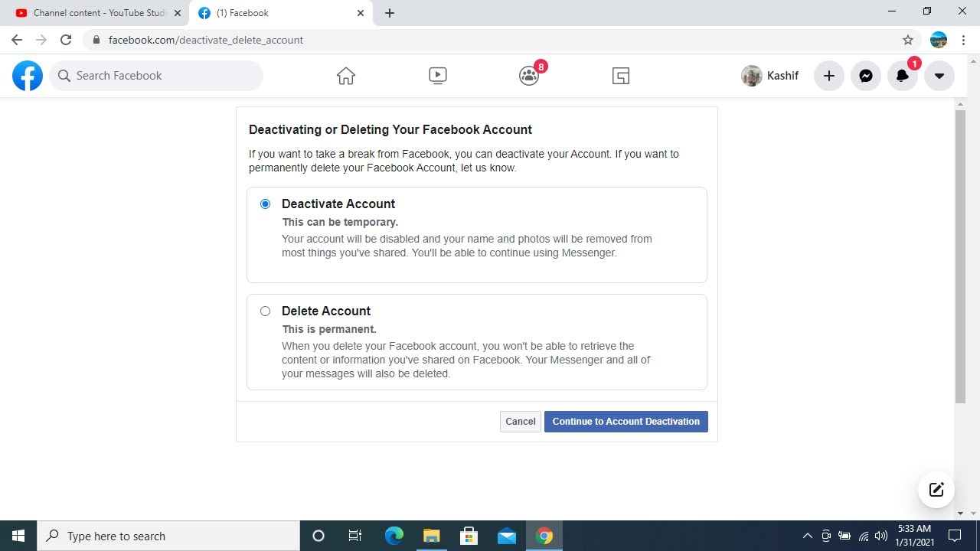Click the Search Facebook field
Viewport: 980px width, 551px height.
click(156, 76)
